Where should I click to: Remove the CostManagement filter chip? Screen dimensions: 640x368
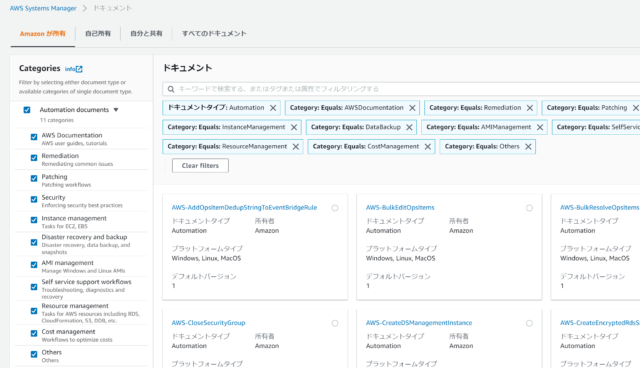point(428,146)
